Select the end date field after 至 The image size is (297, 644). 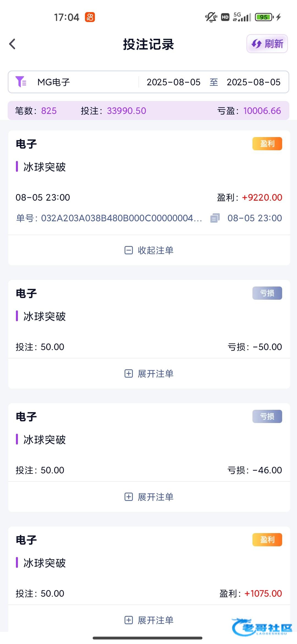(x=253, y=82)
